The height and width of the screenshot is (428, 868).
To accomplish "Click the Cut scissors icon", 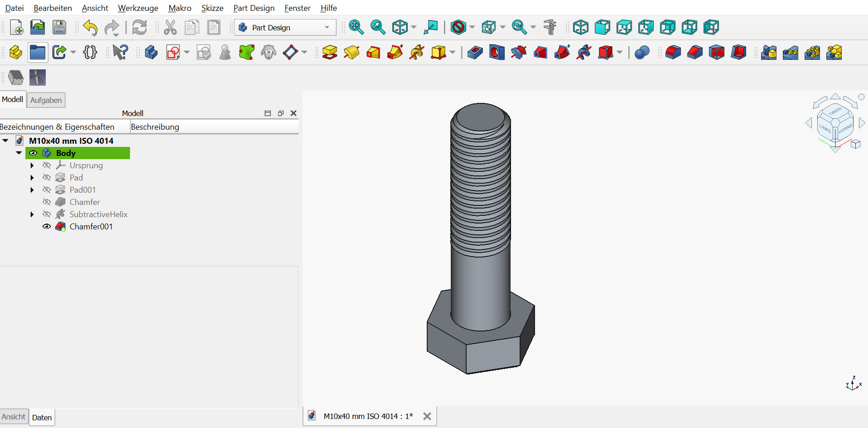I will point(170,28).
